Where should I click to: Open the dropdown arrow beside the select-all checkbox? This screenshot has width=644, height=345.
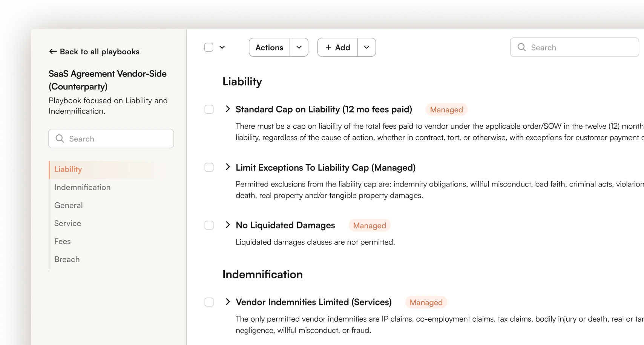pos(222,47)
